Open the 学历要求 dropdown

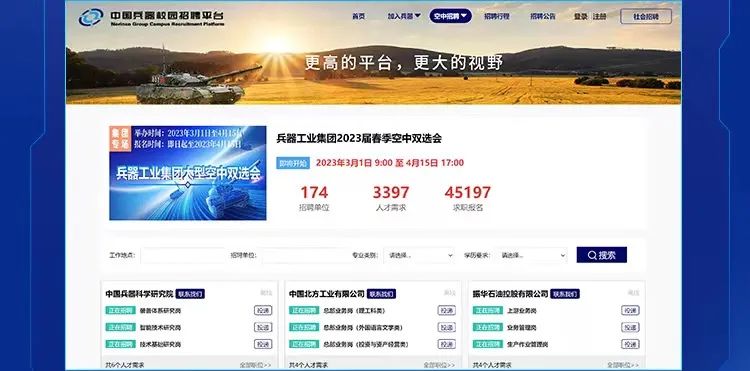531,255
